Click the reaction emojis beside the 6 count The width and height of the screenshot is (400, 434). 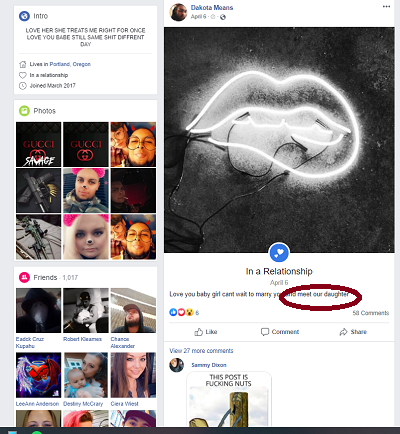click(181, 312)
